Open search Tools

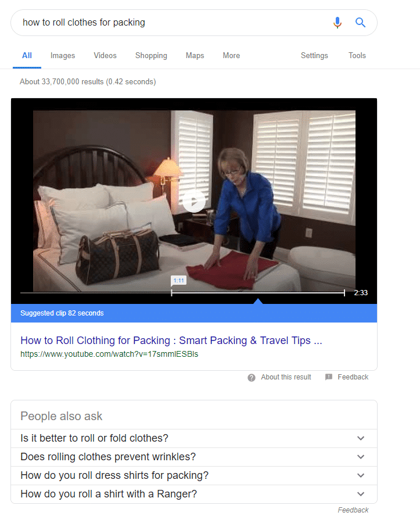357,55
